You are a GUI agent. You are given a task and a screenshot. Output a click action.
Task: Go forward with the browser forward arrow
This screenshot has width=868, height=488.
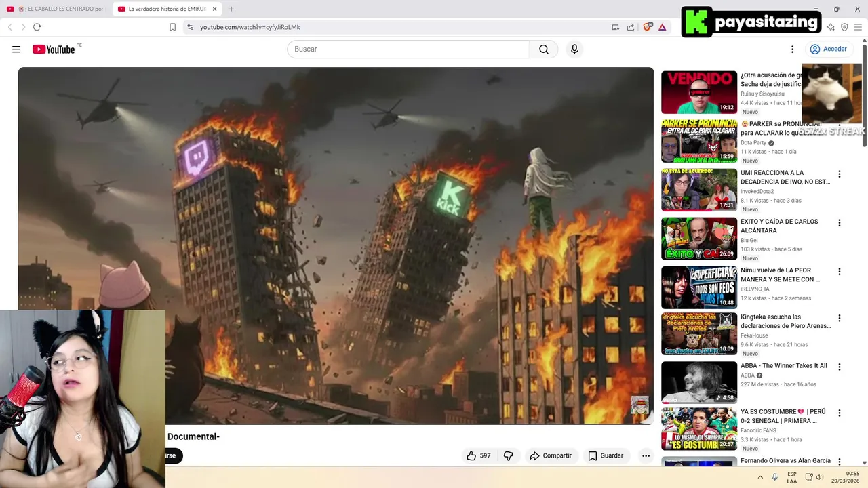pos(23,27)
